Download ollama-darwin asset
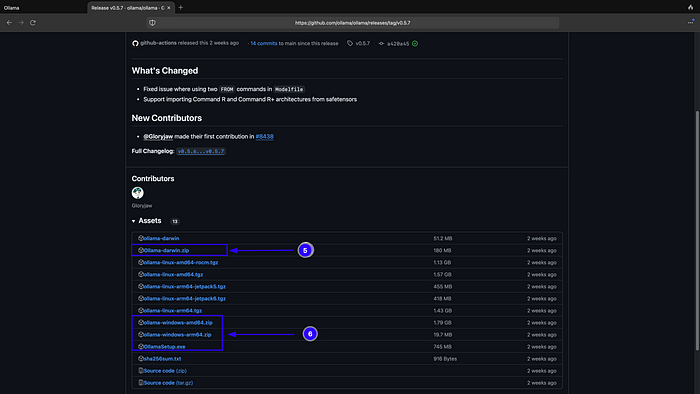The width and height of the screenshot is (700, 394). 162,238
